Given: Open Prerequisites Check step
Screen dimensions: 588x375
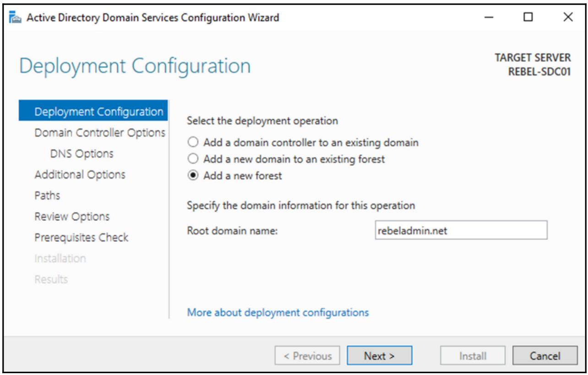Looking at the screenshot, I should point(82,237).
